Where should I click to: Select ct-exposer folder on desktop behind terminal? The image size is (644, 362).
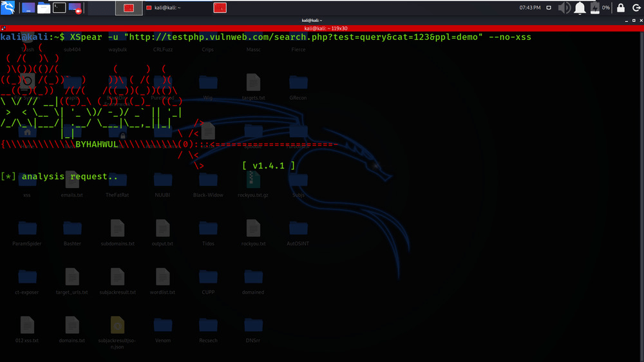point(27,282)
